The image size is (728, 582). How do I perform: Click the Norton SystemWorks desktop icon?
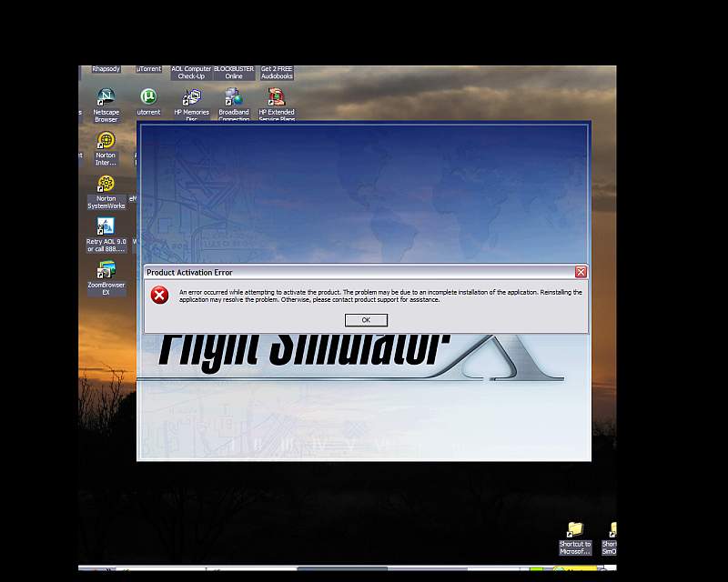(106, 184)
